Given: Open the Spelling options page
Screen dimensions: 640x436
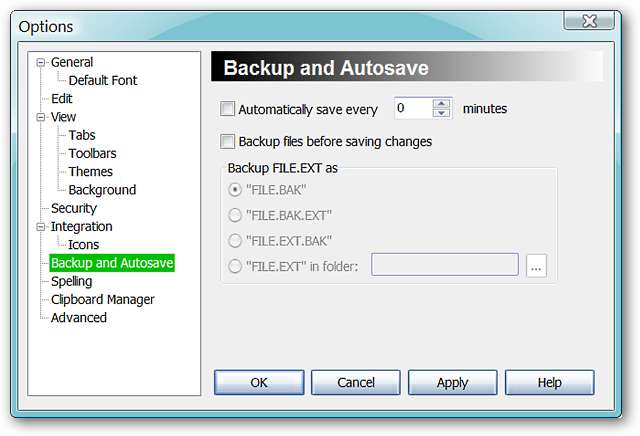Looking at the screenshot, I should click(x=71, y=281).
